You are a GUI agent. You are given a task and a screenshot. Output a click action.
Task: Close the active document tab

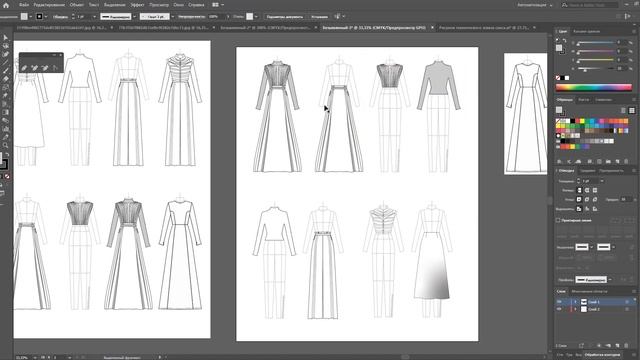point(433,28)
